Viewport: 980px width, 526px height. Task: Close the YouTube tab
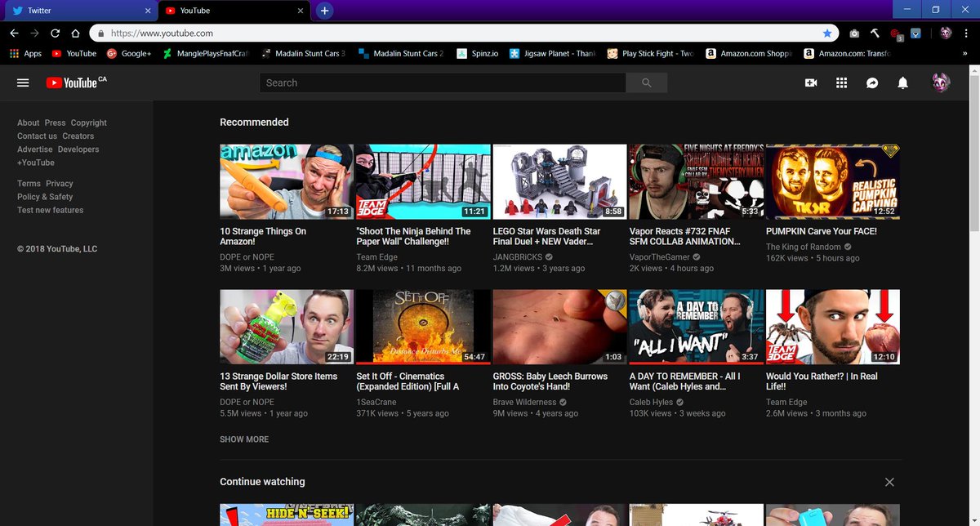click(x=301, y=11)
